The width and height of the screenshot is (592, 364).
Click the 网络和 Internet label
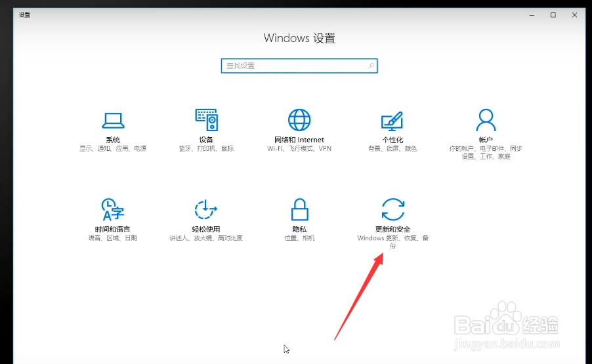(299, 140)
